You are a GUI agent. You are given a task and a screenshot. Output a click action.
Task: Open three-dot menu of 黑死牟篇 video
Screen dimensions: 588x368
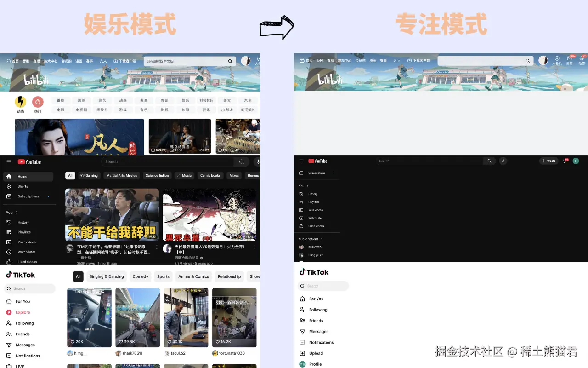coord(254,247)
